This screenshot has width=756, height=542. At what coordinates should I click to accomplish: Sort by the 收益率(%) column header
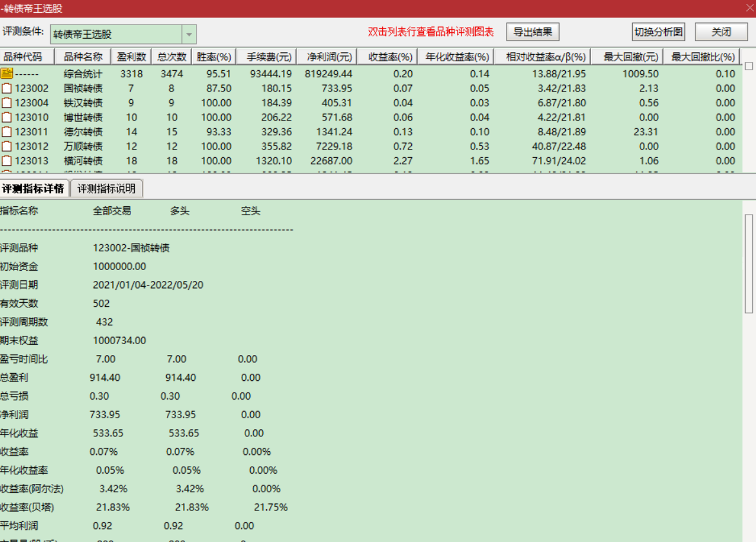(x=387, y=57)
